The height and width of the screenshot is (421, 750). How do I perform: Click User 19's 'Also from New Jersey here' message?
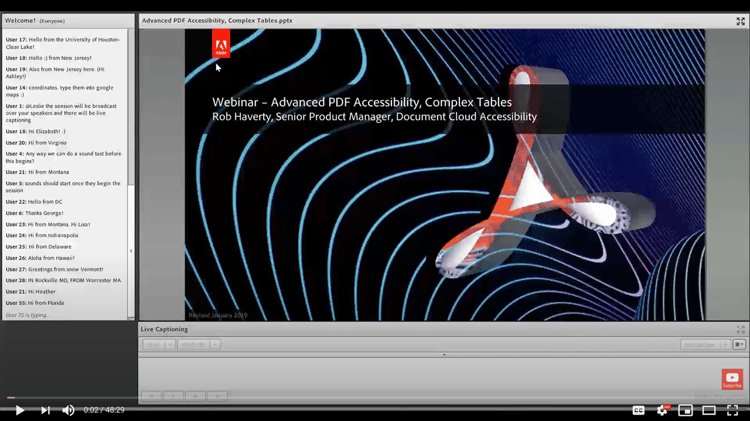coord(55,73)
